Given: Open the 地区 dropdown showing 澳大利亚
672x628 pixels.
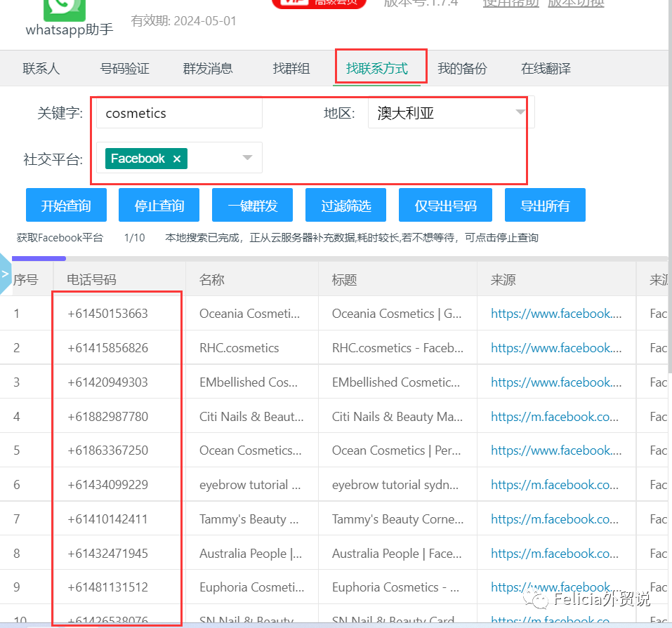Looking at the screenshot, I should click(x=452, y=113).
